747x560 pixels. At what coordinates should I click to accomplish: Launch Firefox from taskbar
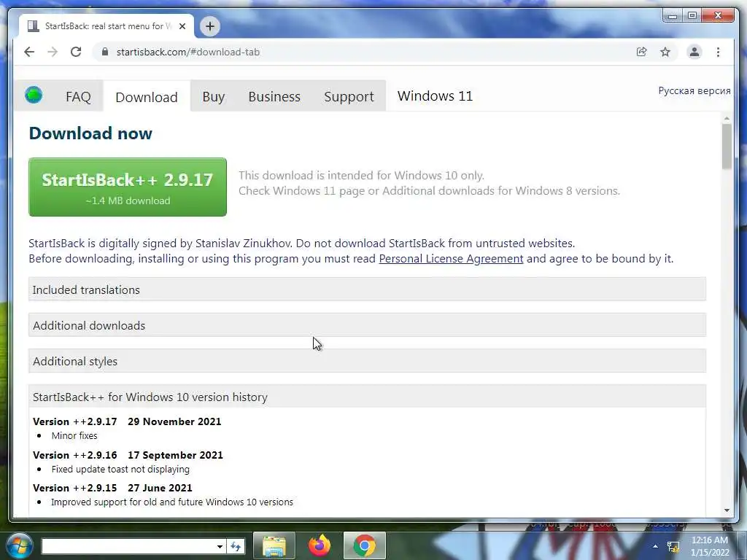[x=320, y=545]
